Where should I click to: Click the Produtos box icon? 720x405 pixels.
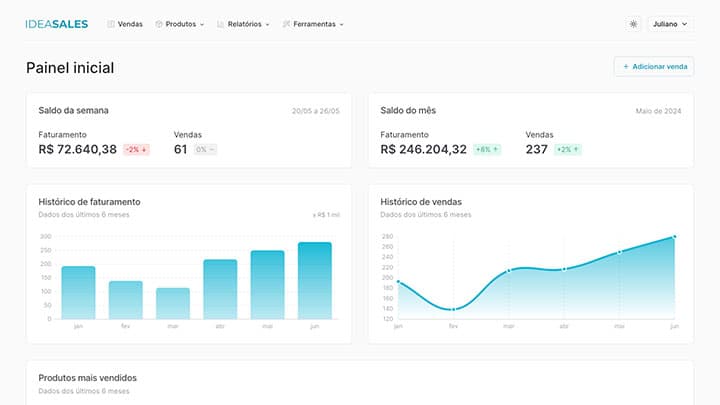pos(159,24)
